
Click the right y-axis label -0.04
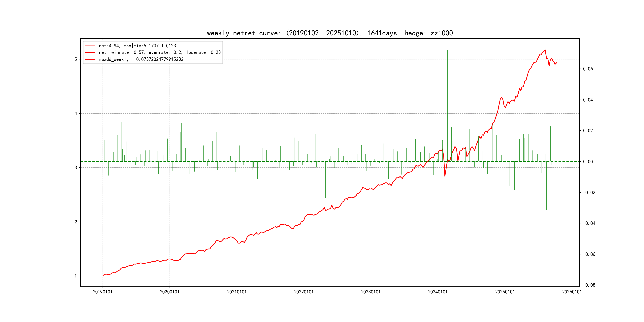[x=589, y=223]
